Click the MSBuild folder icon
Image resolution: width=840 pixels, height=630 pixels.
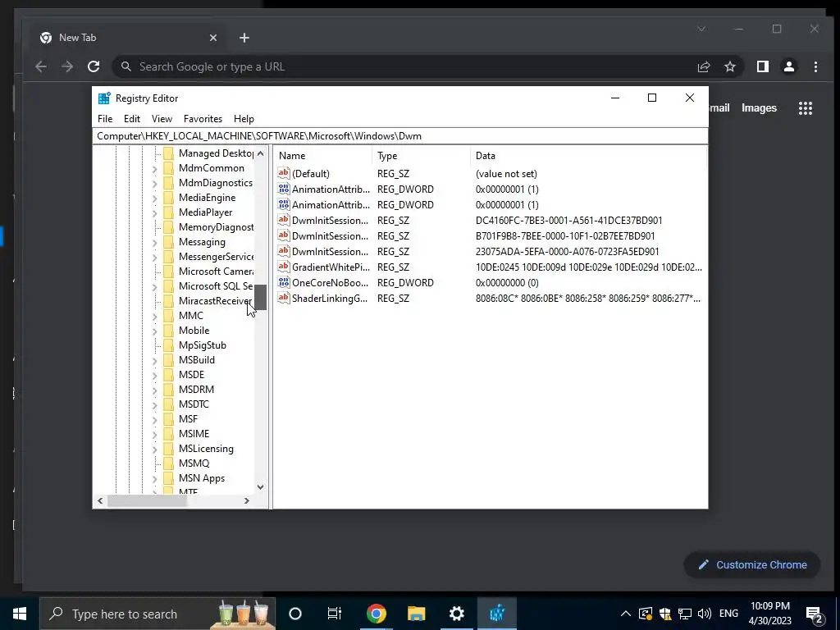tap(168, 360)
